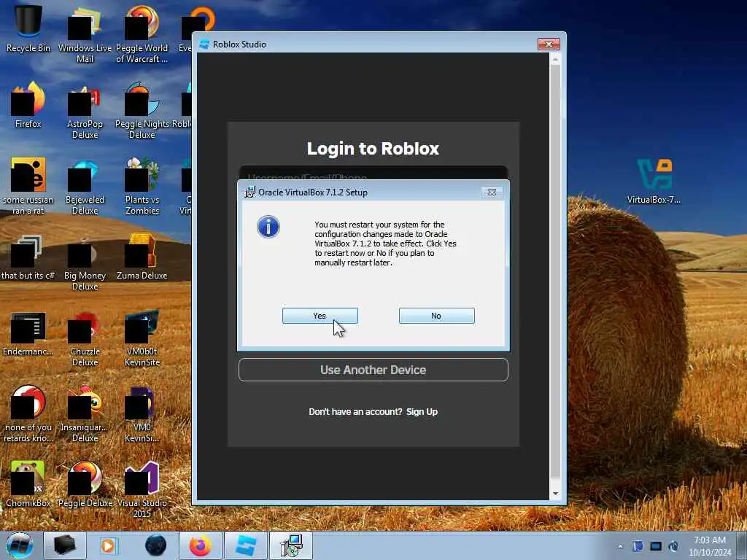Viewport: 747px width, 560px height.
Task: Open the clock showing 7:03 AM
Action: click(x=710, y=545)
